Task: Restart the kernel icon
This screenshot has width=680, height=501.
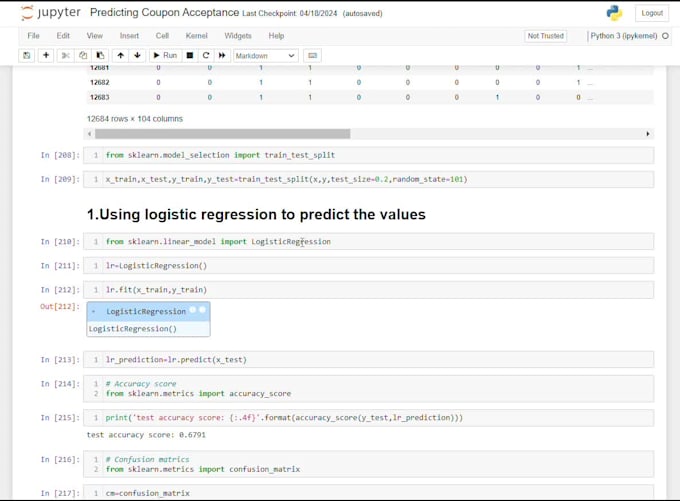Action: [x=206, y=56]
